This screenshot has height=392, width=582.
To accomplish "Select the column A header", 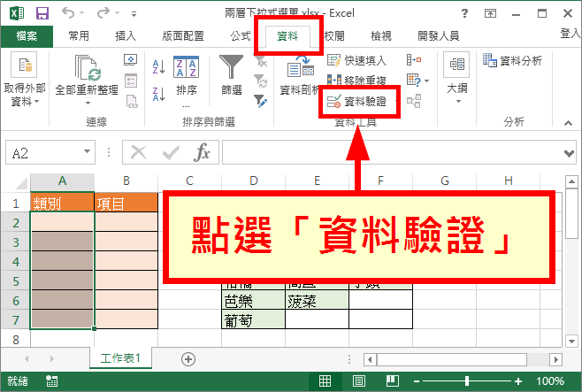I will pos(62,181).
